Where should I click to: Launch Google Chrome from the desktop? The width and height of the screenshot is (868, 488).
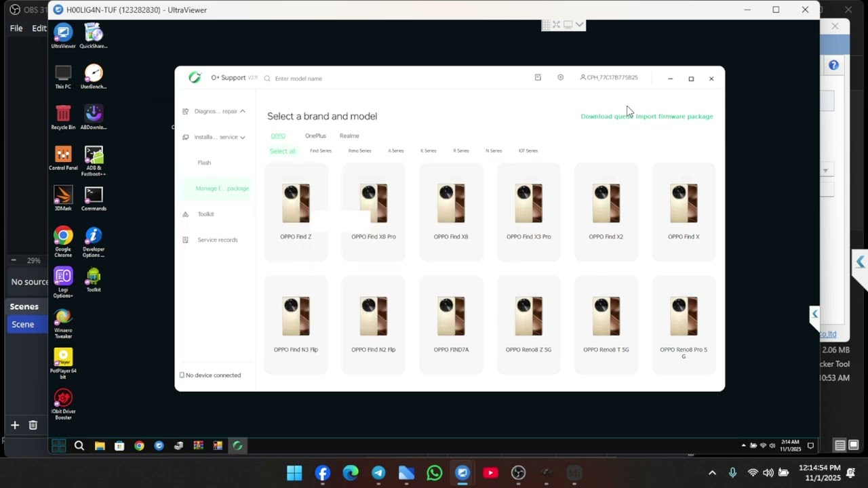pos(63,242)
